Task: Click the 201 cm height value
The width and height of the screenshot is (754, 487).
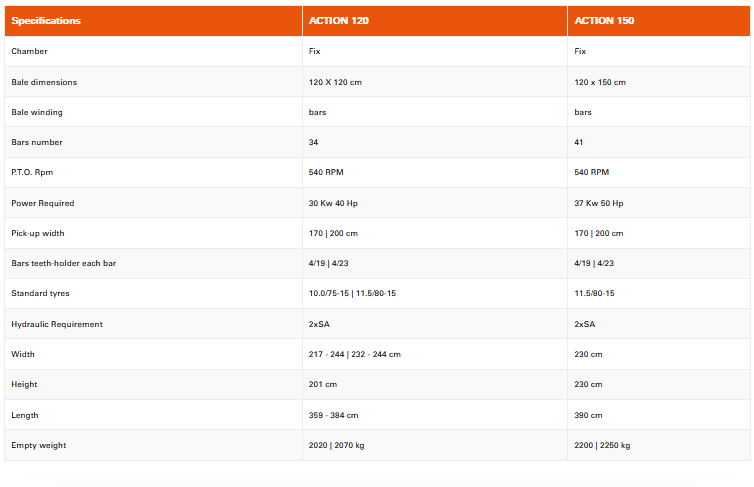Action: 322,384
